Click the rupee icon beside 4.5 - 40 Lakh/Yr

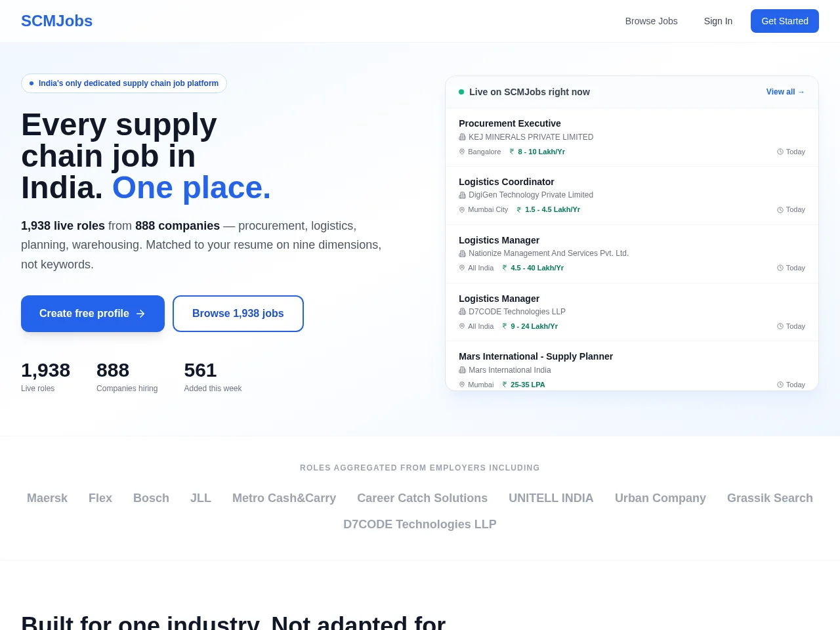(x=505, y=268)
